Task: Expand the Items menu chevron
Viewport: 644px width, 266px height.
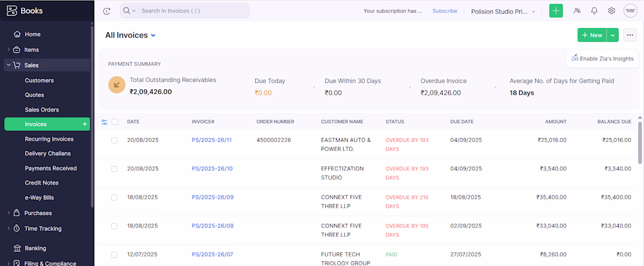Action: coord(9,50)
